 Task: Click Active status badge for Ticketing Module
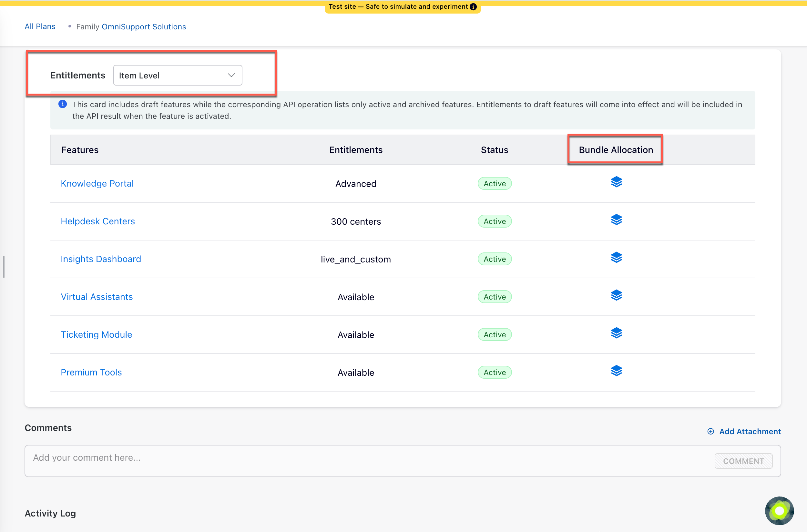click(494, 334)
